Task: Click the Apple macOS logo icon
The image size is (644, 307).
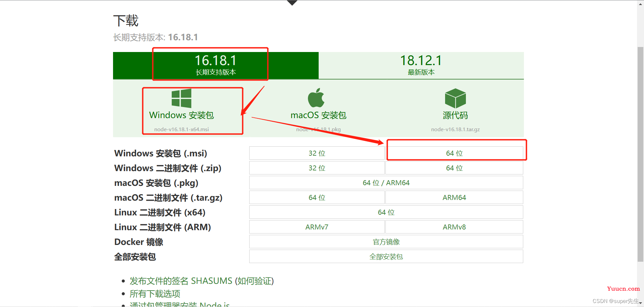Action: pos(316,98)
